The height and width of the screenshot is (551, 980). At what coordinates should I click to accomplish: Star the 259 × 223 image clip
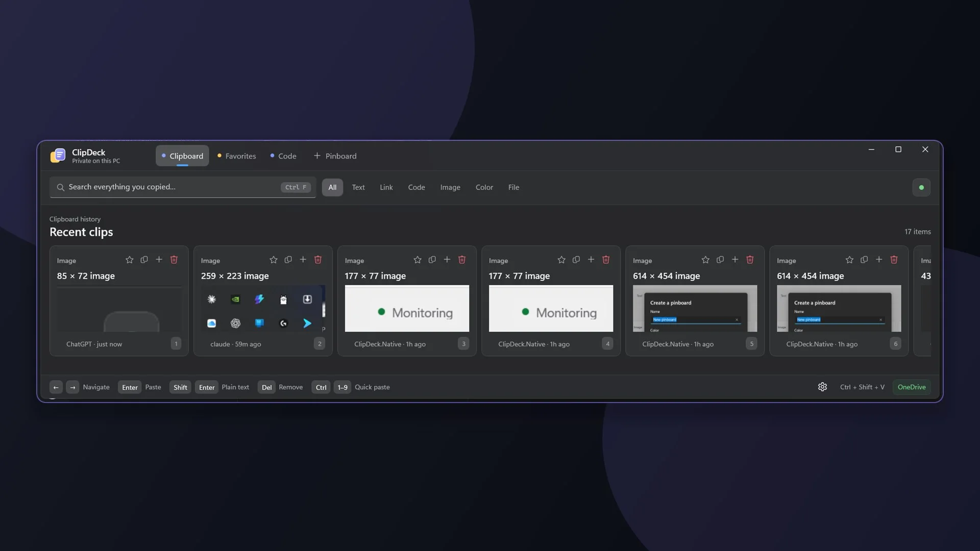click(273, 260)
